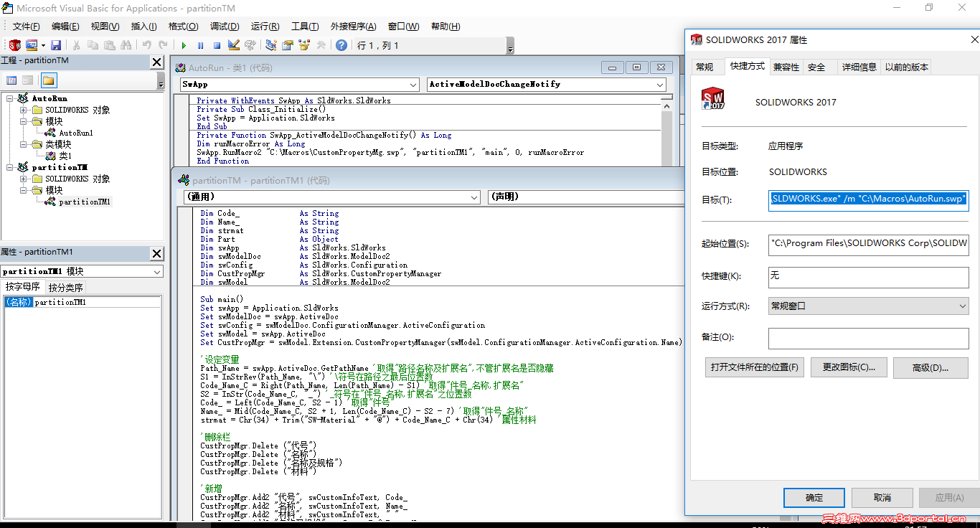
Task: Collapse the AutoRun project node
Action: click(10, 98)
